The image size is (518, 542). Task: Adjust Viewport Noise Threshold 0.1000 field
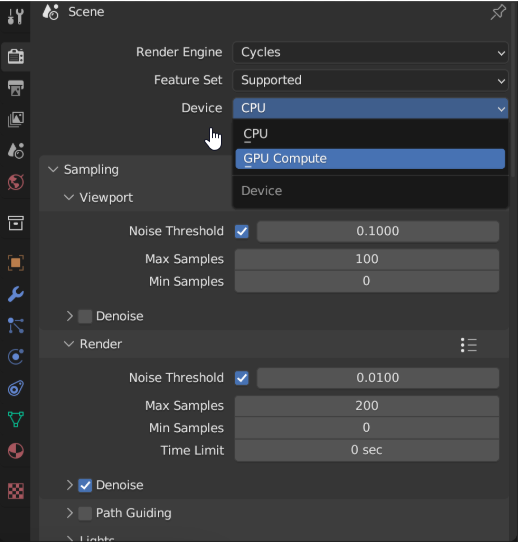tap(378, 231)
